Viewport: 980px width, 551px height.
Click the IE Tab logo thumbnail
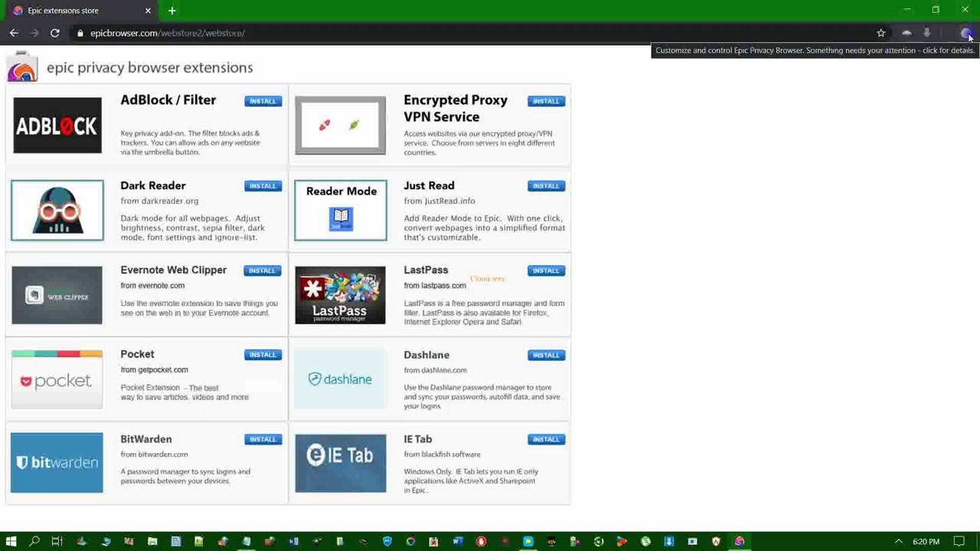coord(341,463)
